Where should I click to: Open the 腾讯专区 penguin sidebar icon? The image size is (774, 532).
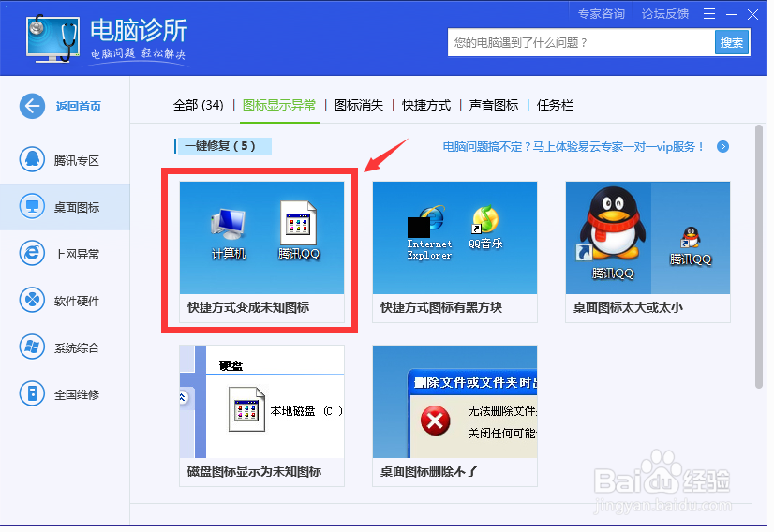[x=32, y=159]
